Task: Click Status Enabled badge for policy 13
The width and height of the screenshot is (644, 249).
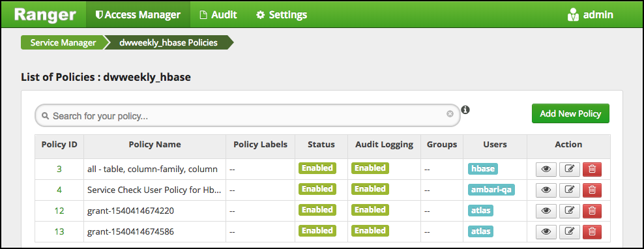Action: 317,231
